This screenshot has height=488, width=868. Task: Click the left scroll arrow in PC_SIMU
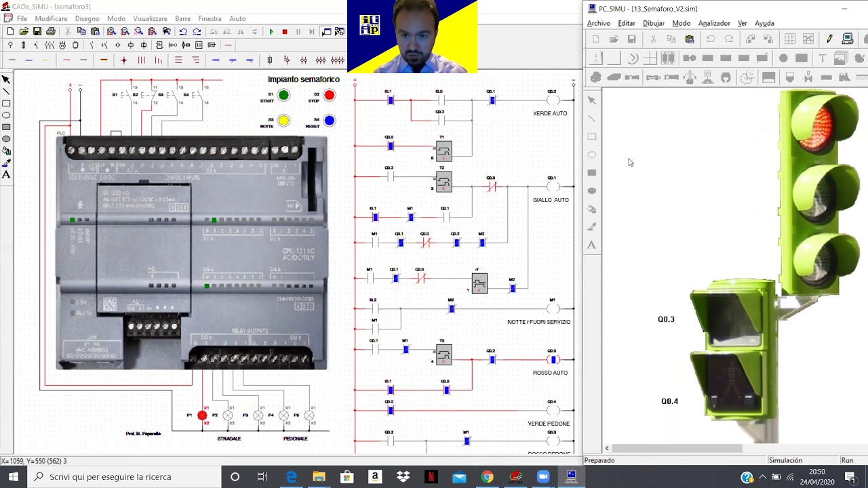pyautogui.click(x=607, y=448)
